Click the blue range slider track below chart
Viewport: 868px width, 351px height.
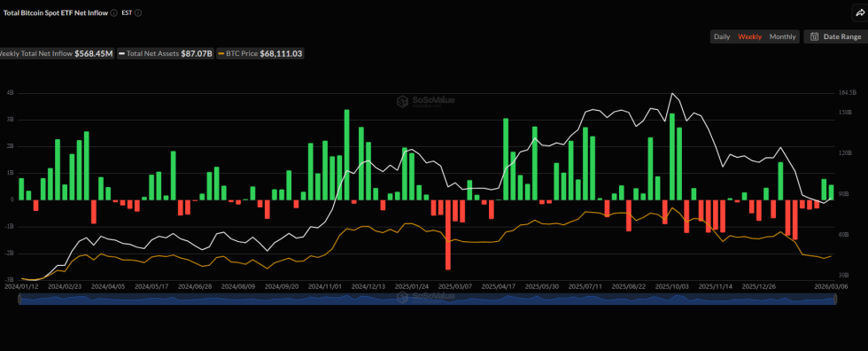(427, 300)
